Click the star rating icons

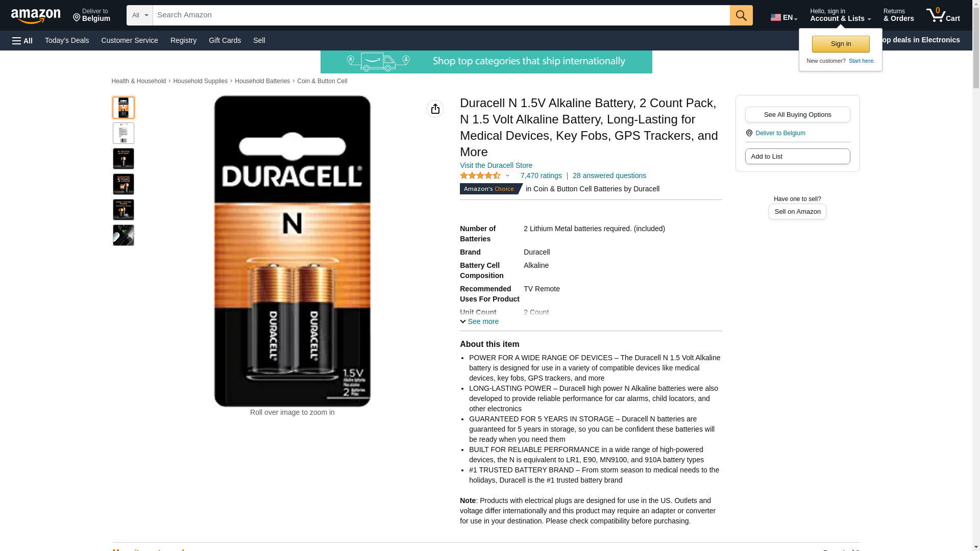(480, 176)
